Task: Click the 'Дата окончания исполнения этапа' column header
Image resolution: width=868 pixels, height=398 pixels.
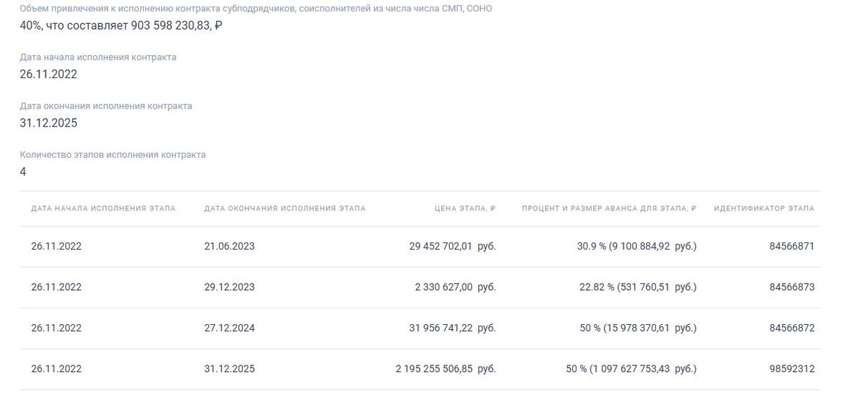Action: (x=285, y=208)
